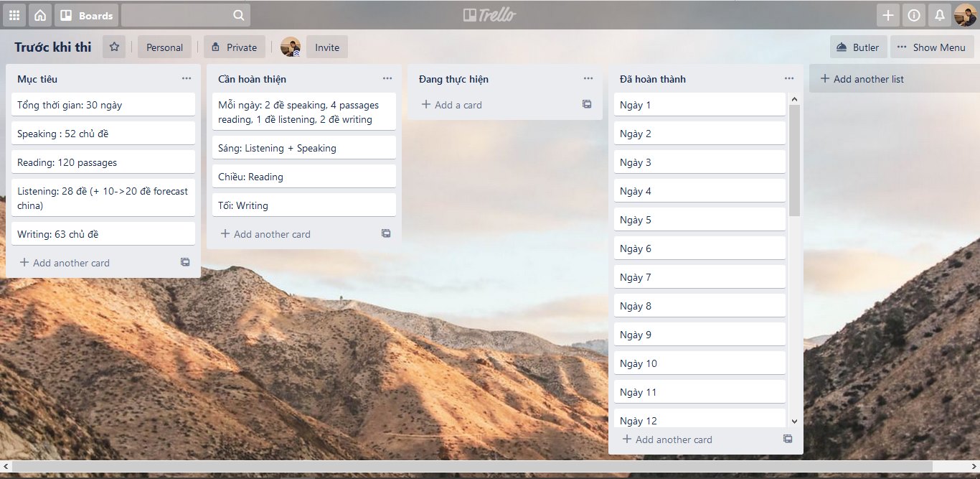This screenshot has height=479, width=980.
Task: Click template icon in Đang thực hiện list
Action: (587, 105)
